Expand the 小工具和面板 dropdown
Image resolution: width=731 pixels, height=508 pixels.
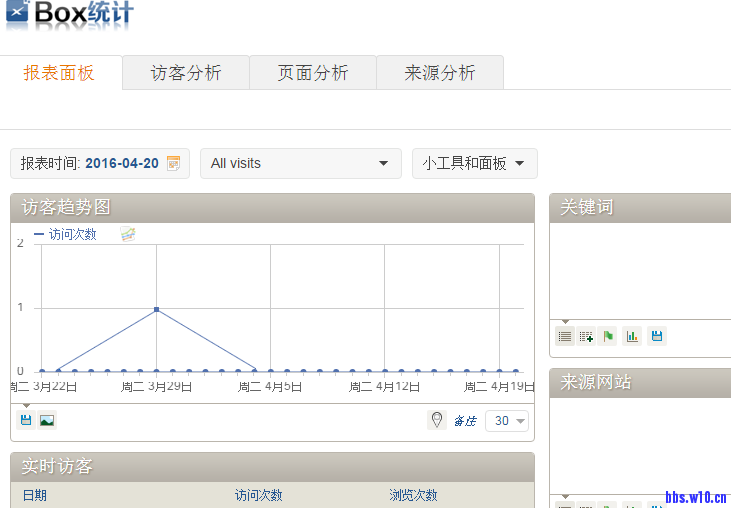(474, 163)
